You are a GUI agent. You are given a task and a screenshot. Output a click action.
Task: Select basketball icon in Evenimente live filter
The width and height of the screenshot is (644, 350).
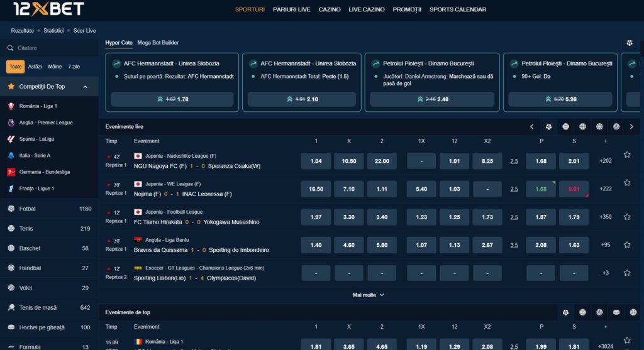(x=582, y=127)
